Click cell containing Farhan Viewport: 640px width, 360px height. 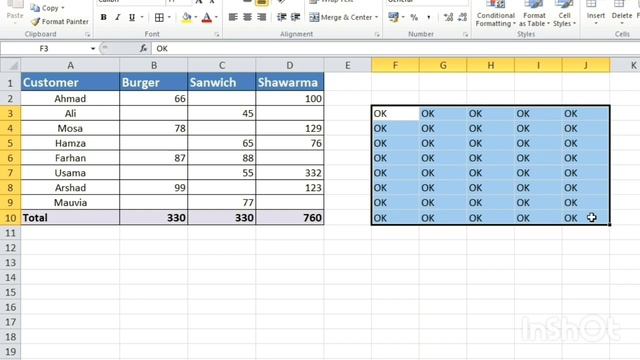[x=70, y=158]
